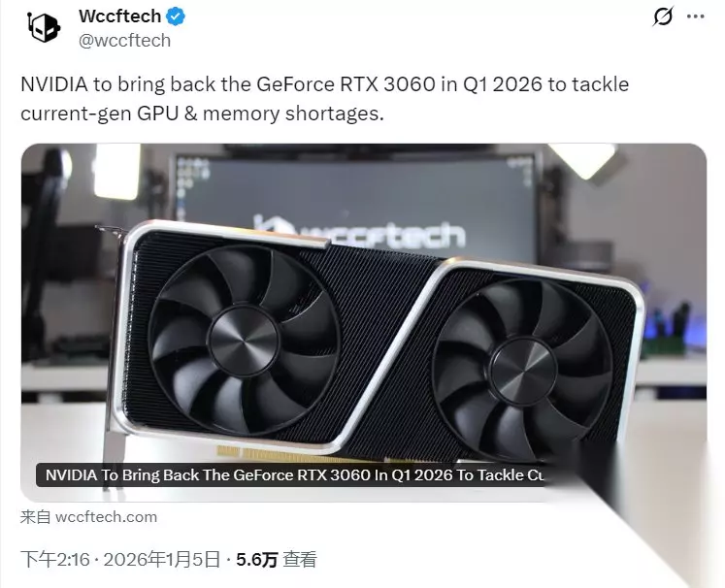Follow the '来自 wccftech.com' source link

(88, 517)
